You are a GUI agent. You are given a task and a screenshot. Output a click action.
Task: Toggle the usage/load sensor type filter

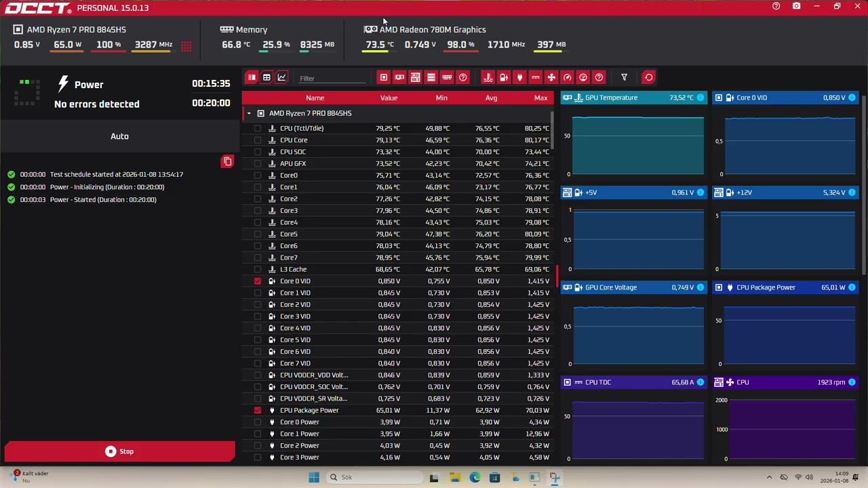coord(583,77)
